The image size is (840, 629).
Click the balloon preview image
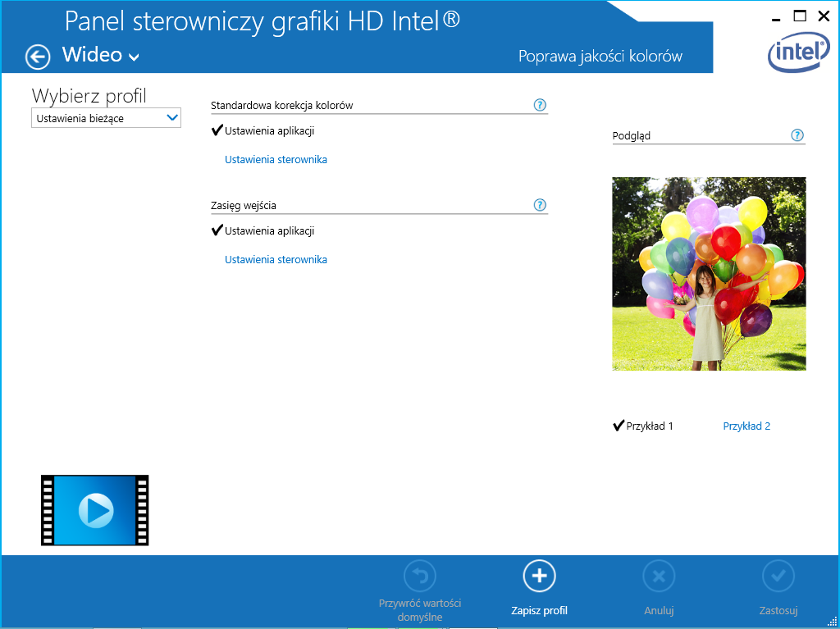pos(709,274)
